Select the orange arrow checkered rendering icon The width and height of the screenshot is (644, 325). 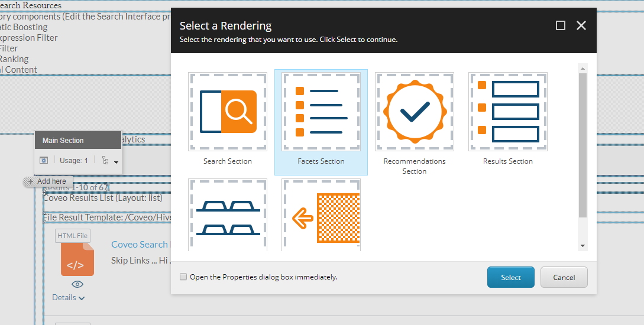(x=321, y=215)
